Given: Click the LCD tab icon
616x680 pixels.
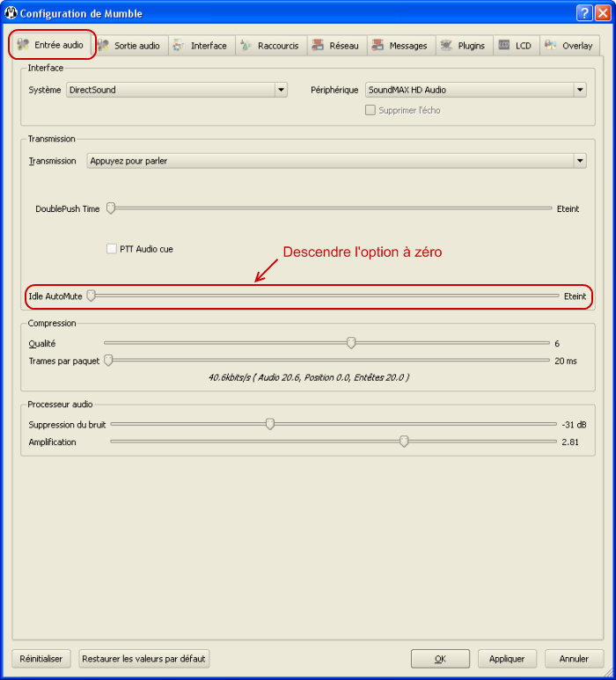Looking at the screenshot, I should (504, 45).
